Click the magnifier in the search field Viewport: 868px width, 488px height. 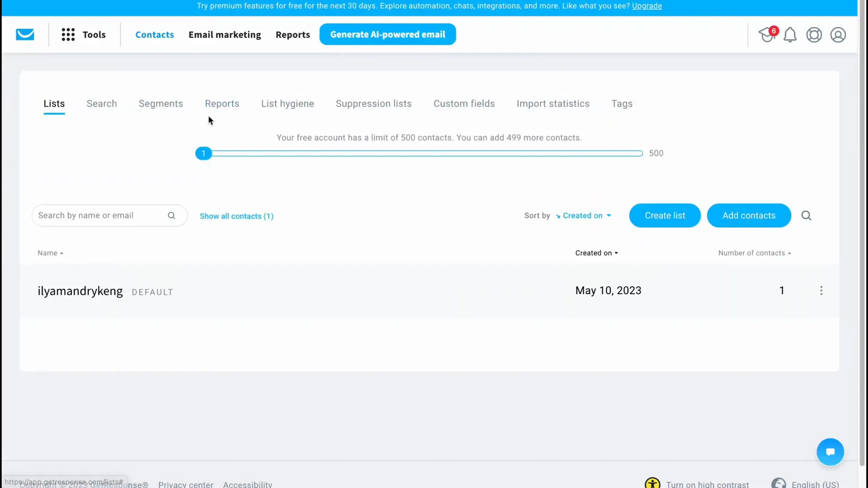tap(171, 216)
